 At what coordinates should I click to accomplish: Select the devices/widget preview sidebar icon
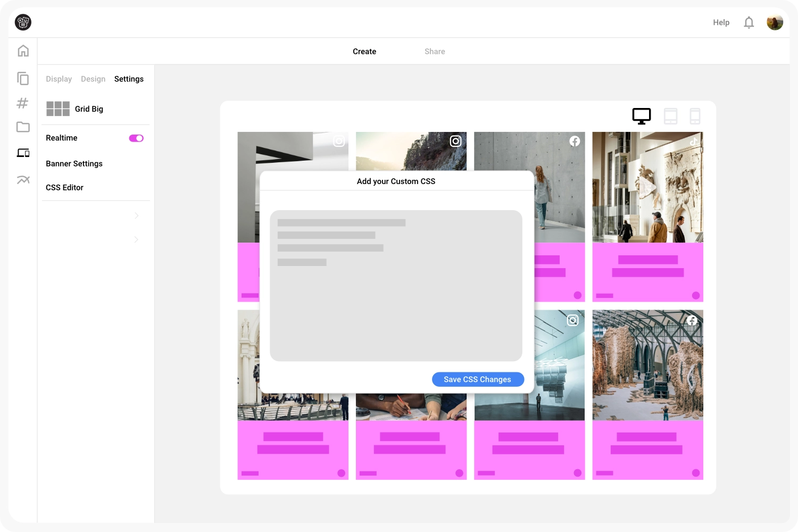[23, 153]
